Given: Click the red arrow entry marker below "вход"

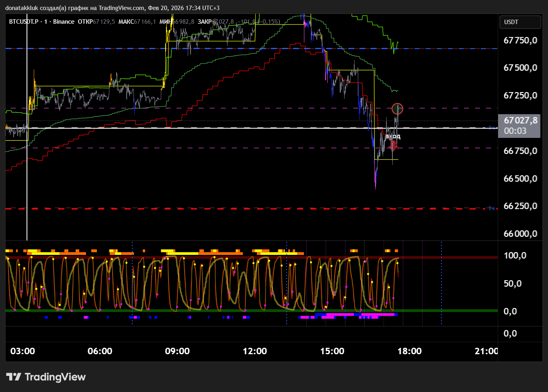Looking at the screenshot, I should pyautogui.click(x=393, y=145).
